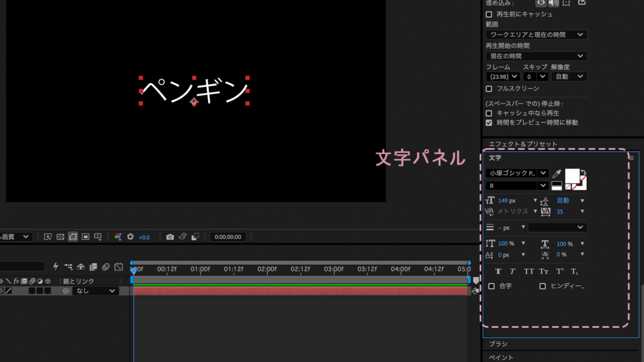The width and height of the screenshot is (644, 362).
Task: Click the white fill color swatch
Action: click(x=572, y=176)
